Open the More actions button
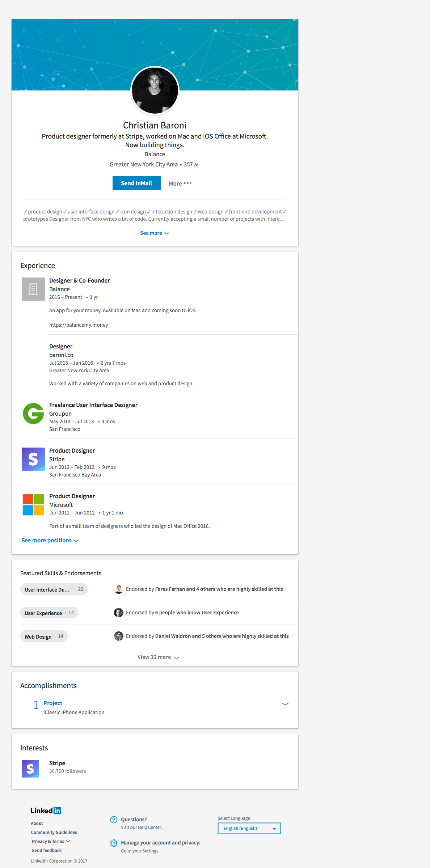 [181, 183]
